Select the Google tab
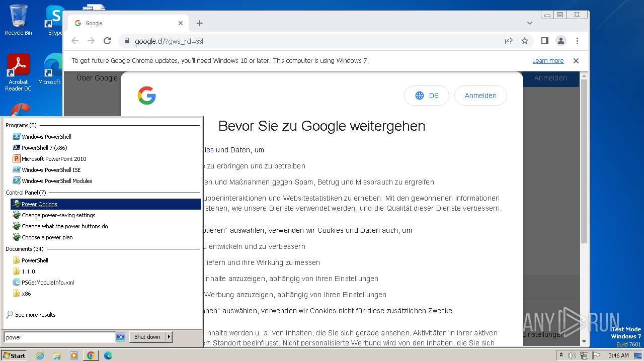The image size is (644, 362). [128, 23]
